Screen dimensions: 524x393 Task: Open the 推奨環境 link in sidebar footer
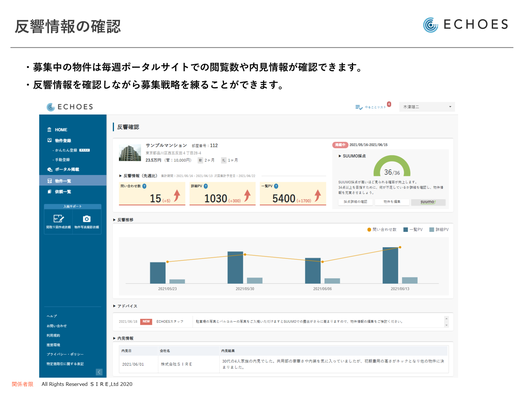point(53,345)
